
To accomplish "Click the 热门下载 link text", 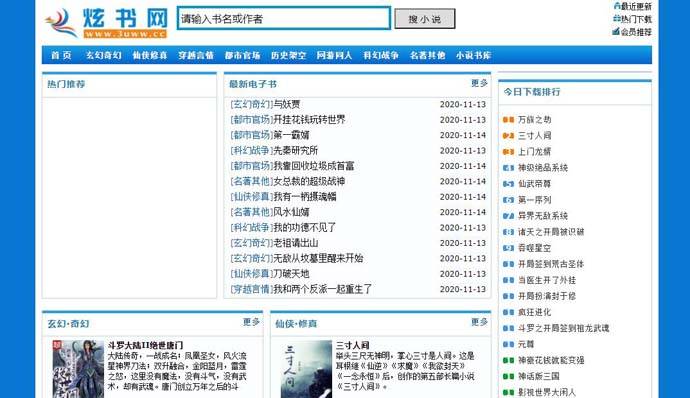I will tap(636, 19).
